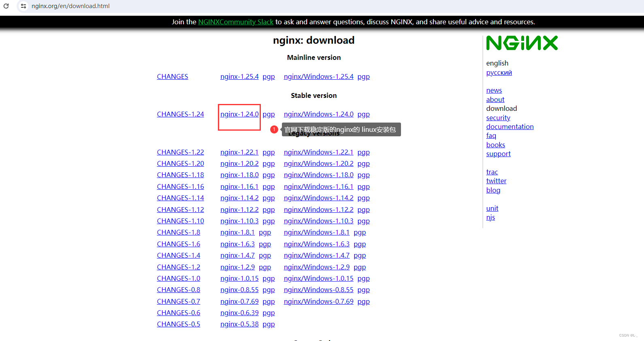Open the books page
Screen dimensions: 644x341
[496, 145]
